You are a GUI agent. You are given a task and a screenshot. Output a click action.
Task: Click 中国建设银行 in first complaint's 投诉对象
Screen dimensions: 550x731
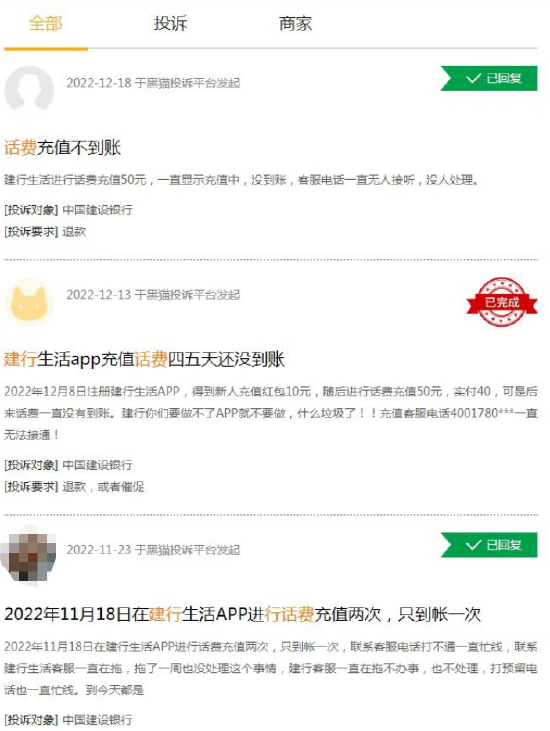pos(97,210)
